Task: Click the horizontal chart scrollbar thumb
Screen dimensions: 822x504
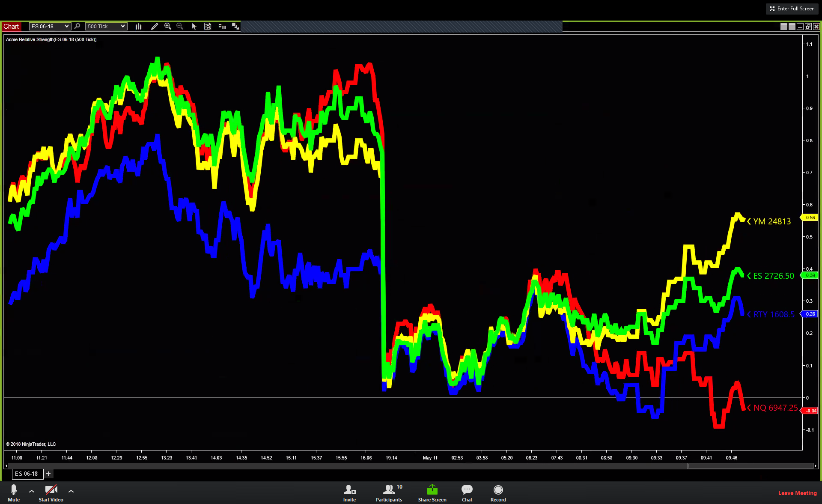Action: (x=750, y=466)
